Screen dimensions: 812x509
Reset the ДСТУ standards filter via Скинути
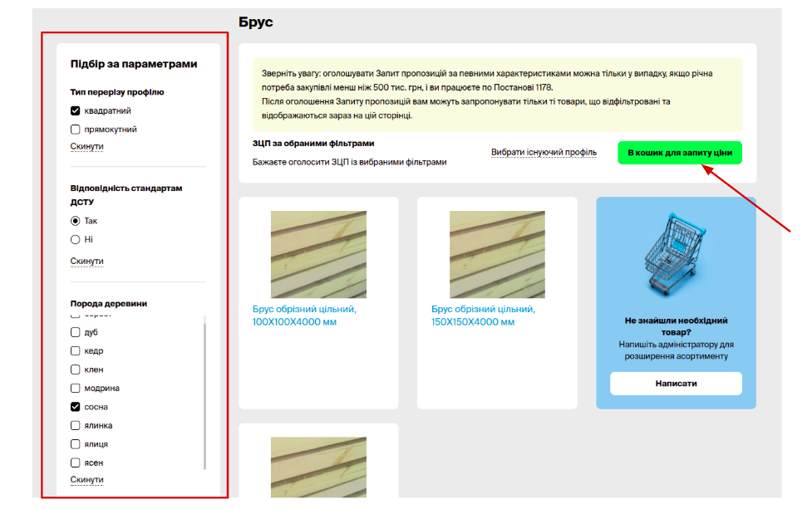pos(86,262)
